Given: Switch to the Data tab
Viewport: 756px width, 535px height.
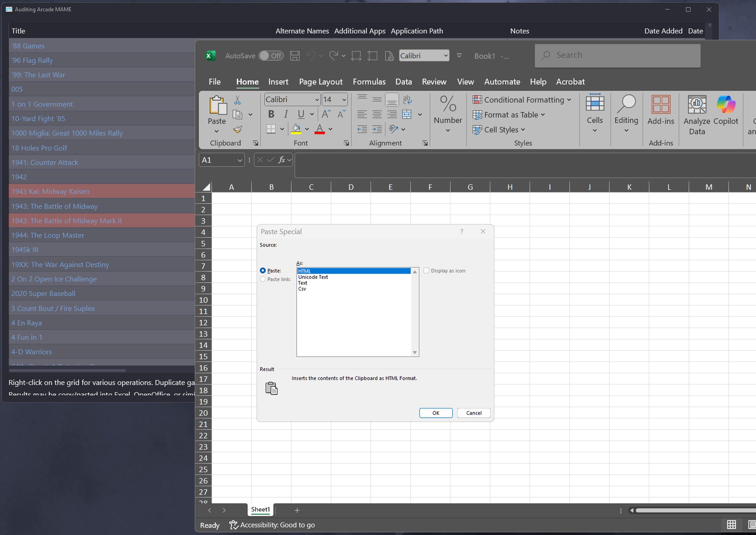Looking at the screenshot, I should (404, 82).
